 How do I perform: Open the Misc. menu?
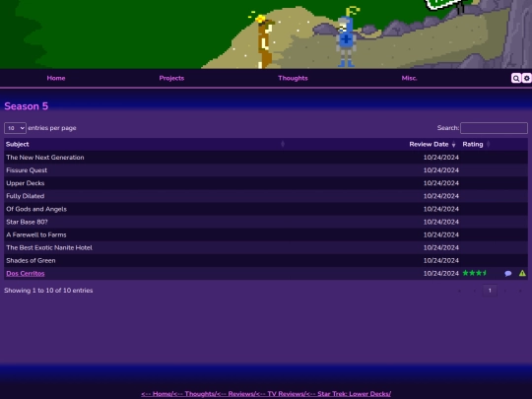point(409,78)
